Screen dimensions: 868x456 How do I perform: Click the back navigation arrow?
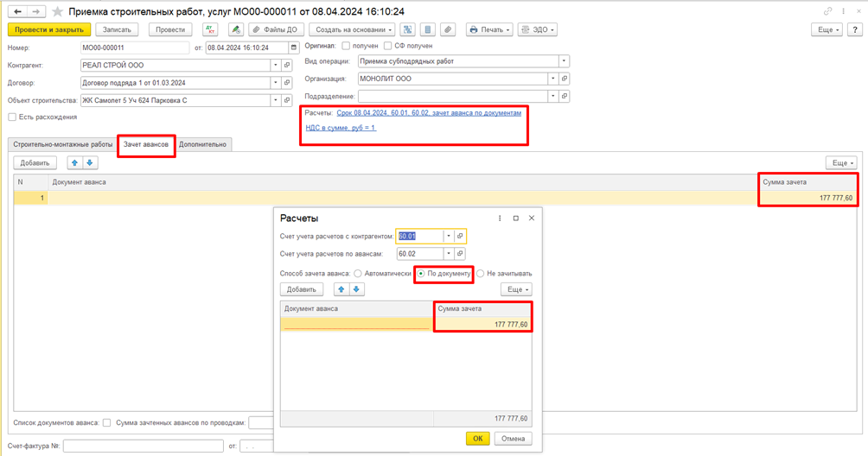pos(18,12)
